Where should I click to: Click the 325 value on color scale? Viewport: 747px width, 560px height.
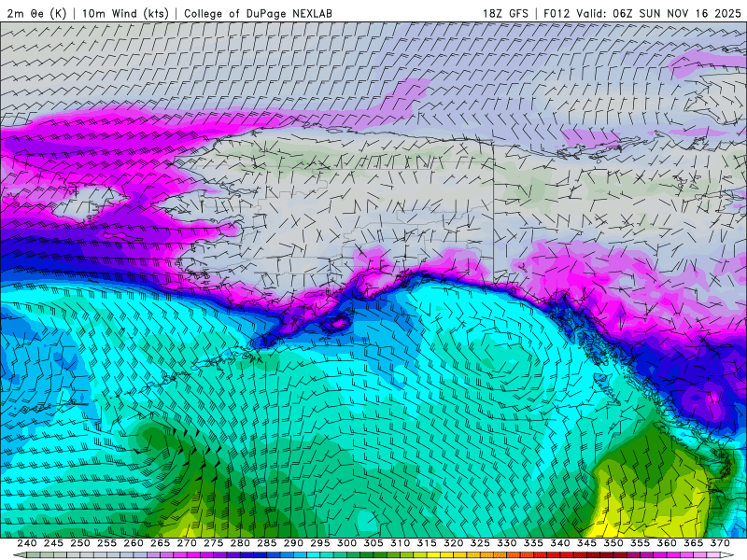(x=480, y=543)
